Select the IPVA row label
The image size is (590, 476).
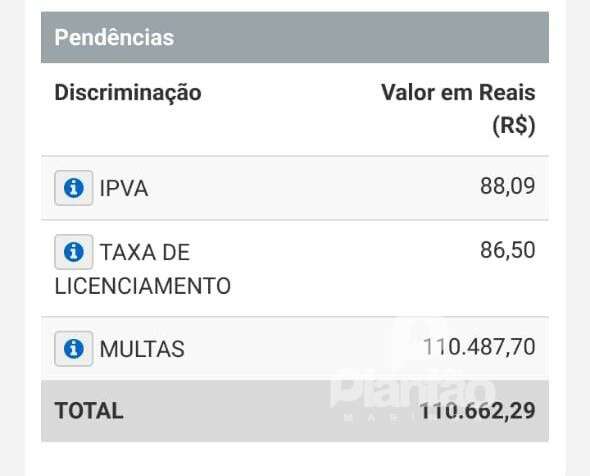tap(124, 188)
